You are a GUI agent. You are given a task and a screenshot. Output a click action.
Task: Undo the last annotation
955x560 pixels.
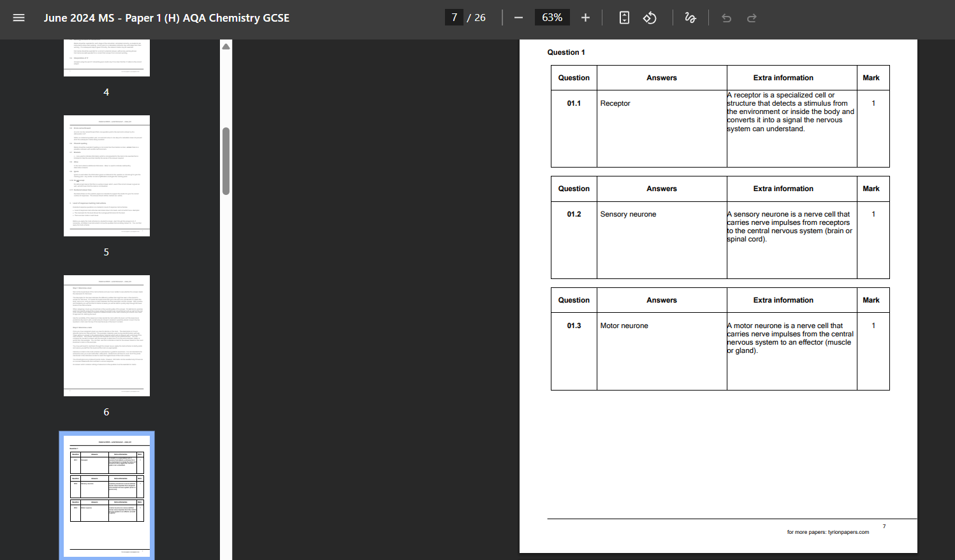point(726,17)
